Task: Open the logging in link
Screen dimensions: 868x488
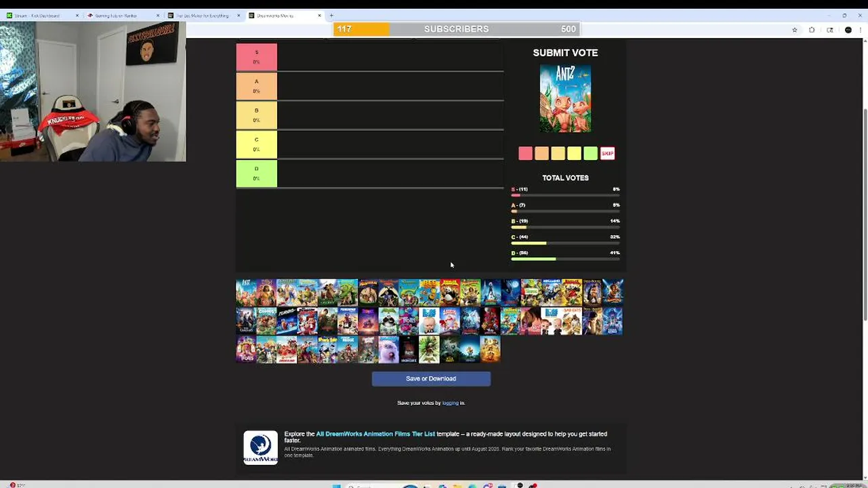Action: click(x=450, y=403)
